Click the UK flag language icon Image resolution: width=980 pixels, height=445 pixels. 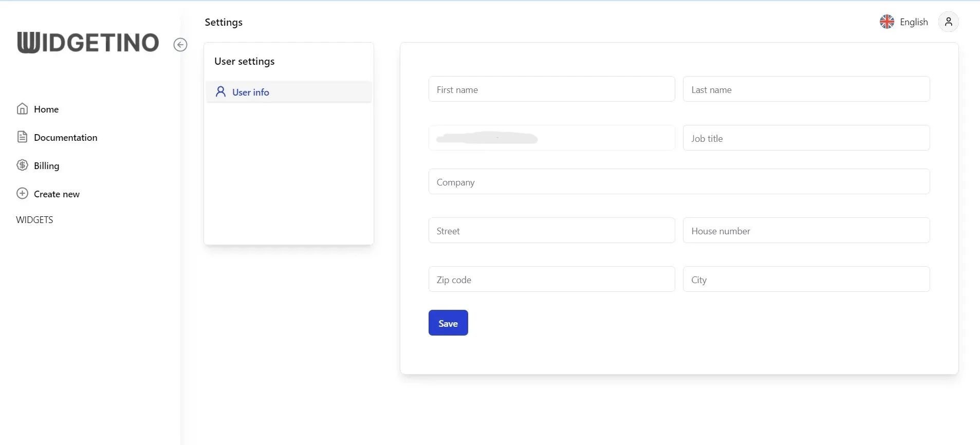[x=886, y=22]
